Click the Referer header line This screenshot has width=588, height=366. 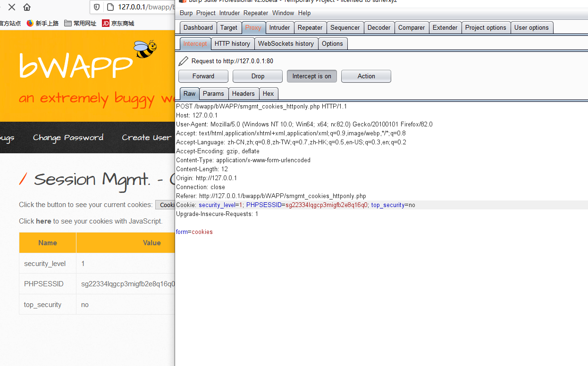click(271, 196)
